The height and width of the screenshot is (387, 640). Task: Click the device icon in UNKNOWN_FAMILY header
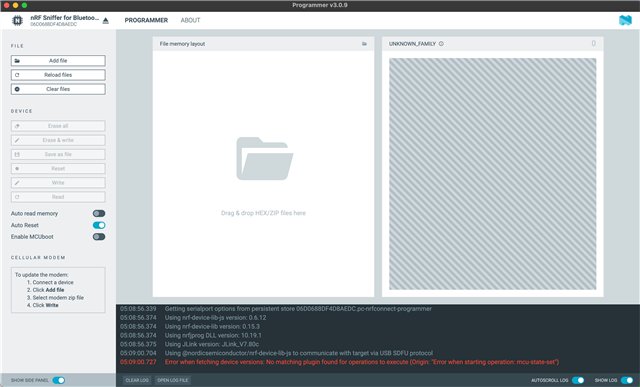(x=594, y=43)
